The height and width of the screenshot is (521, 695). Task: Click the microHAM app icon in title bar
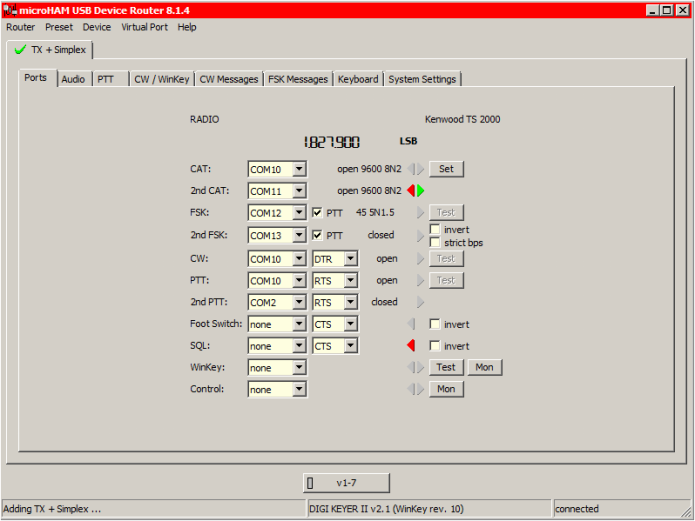point(9,9)
